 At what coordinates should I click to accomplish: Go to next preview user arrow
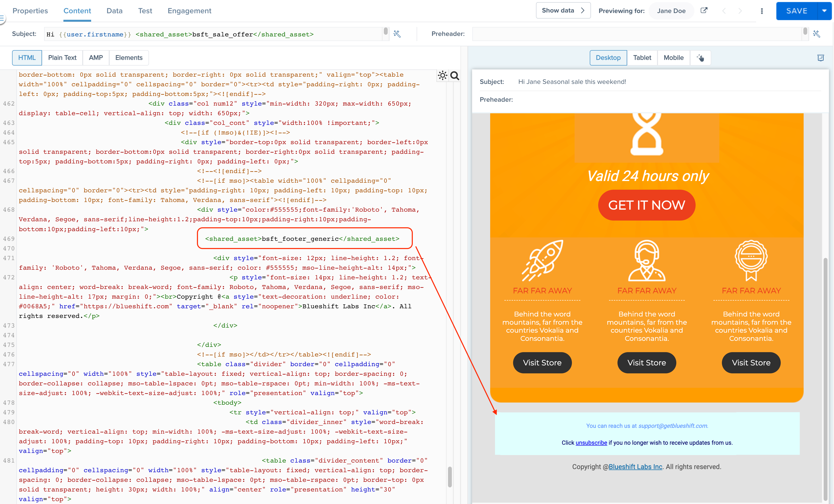(x=740, y=11)
